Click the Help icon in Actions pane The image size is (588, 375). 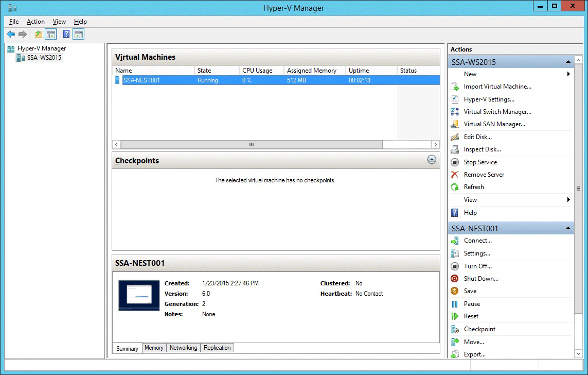coord(454,213)
